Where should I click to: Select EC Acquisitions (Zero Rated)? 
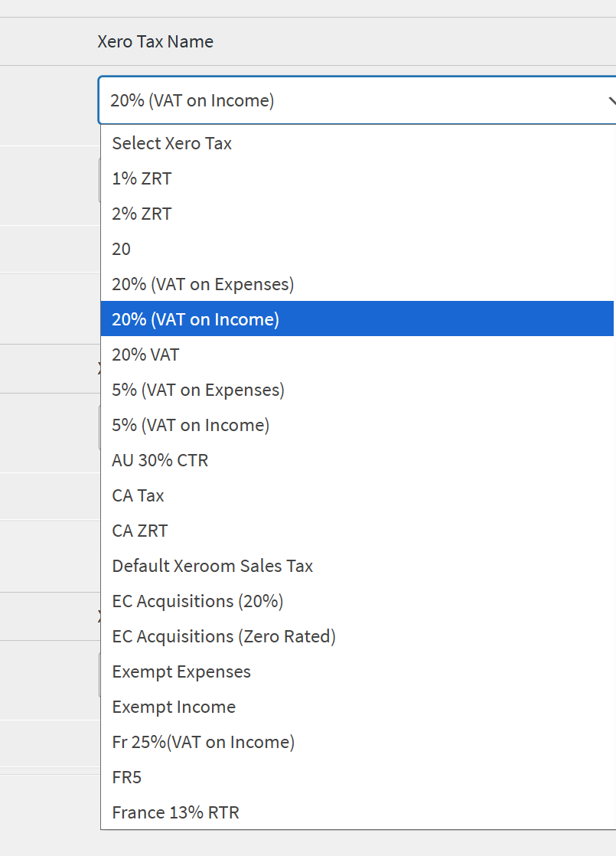point(224,636)
